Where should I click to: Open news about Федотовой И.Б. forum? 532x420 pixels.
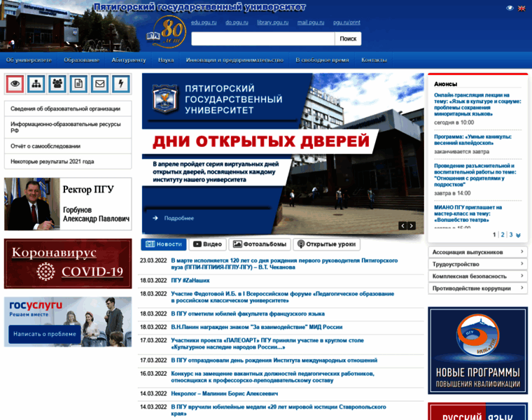coord(283,297)
